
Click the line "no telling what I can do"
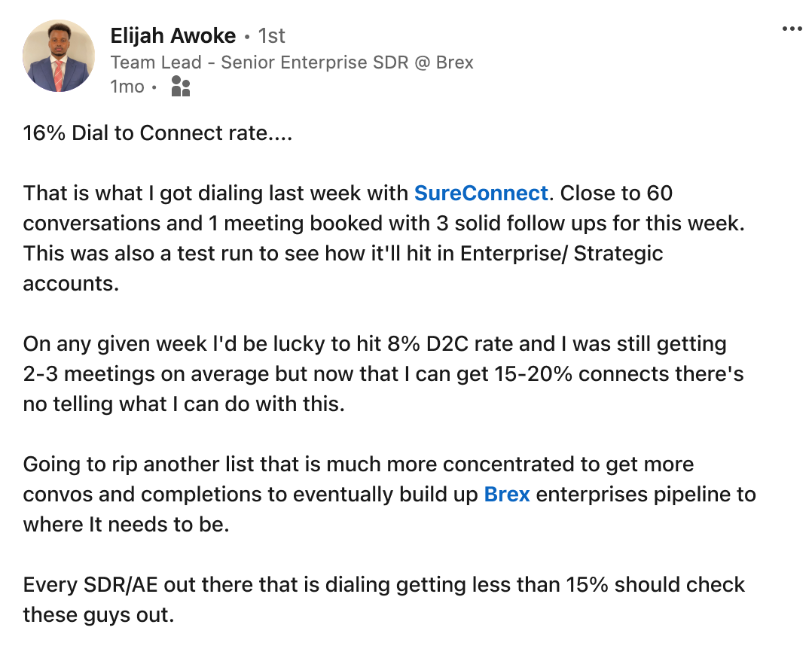pos(184,404)
